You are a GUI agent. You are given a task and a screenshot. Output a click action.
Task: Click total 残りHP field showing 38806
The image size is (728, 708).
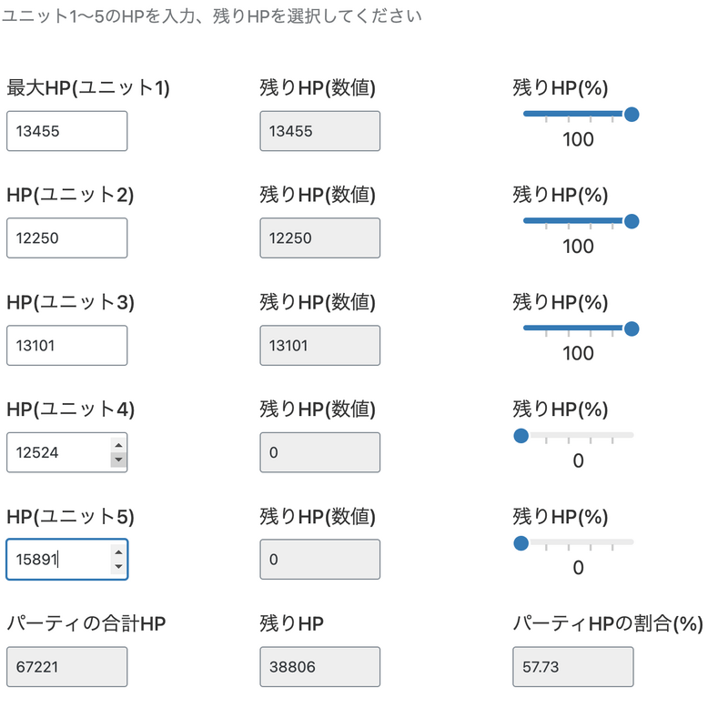pos(319,667)
